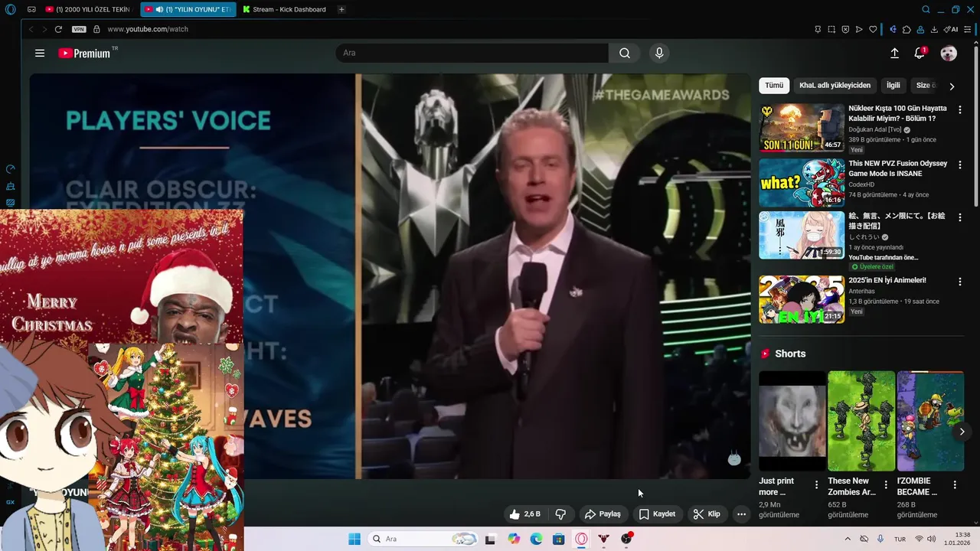Open the snapshot capture tool icon
980x551 pixels.
point(831,29)
